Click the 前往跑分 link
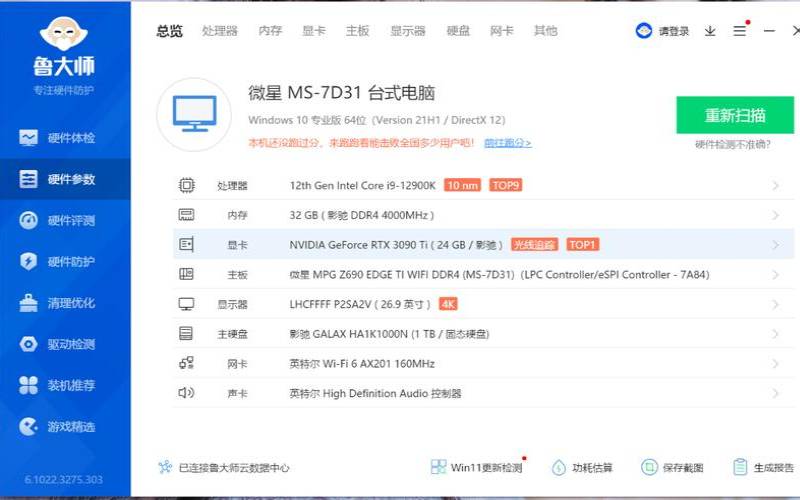 [508, 143]
